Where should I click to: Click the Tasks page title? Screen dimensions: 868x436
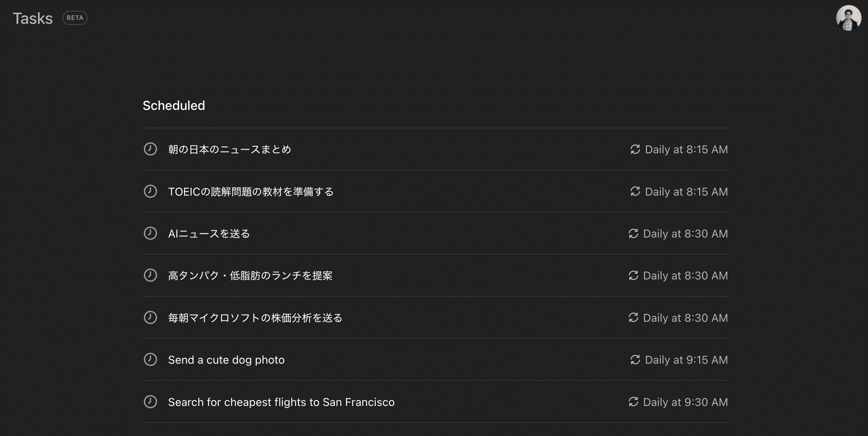pos(33,18)
